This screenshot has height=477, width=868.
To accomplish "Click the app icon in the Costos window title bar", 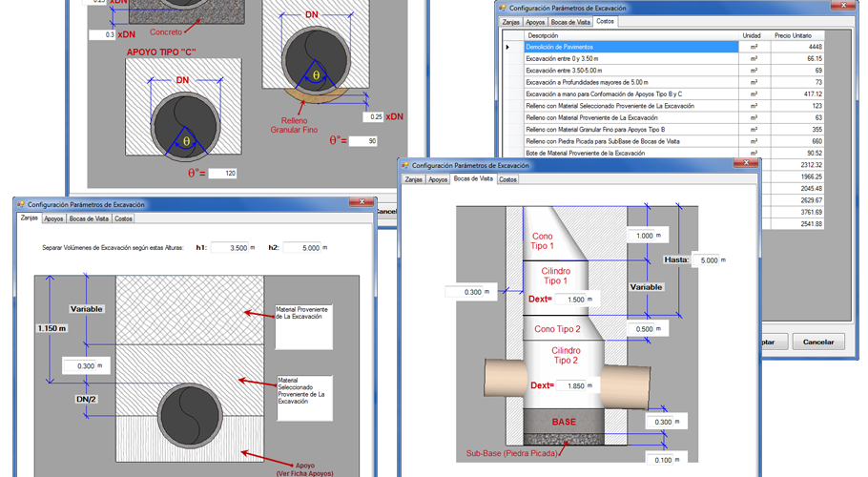I will tap(503, 9).
